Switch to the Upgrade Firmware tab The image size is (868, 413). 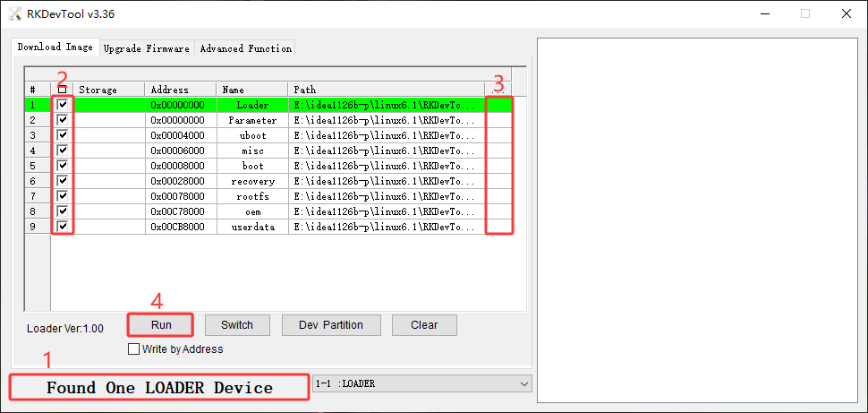(147, 48)
